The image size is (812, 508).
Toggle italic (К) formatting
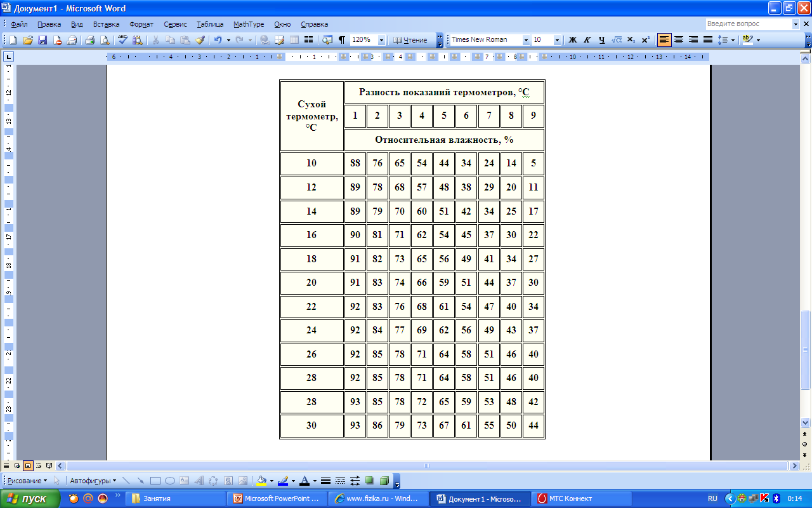[587, 40]
